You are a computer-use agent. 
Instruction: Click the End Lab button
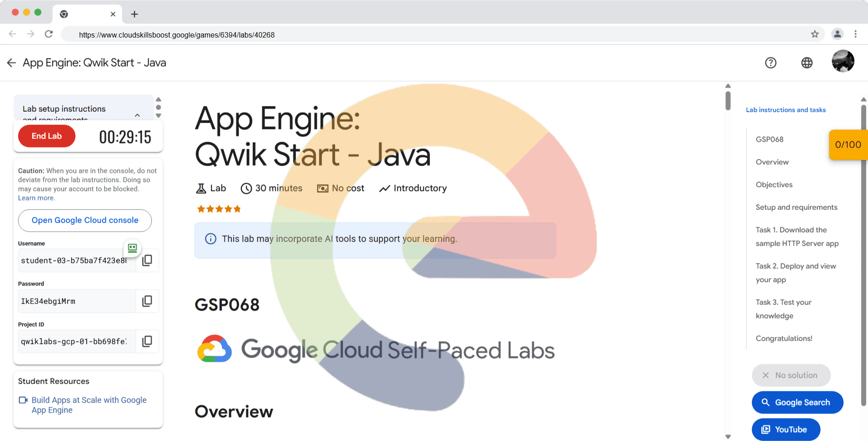47,136
